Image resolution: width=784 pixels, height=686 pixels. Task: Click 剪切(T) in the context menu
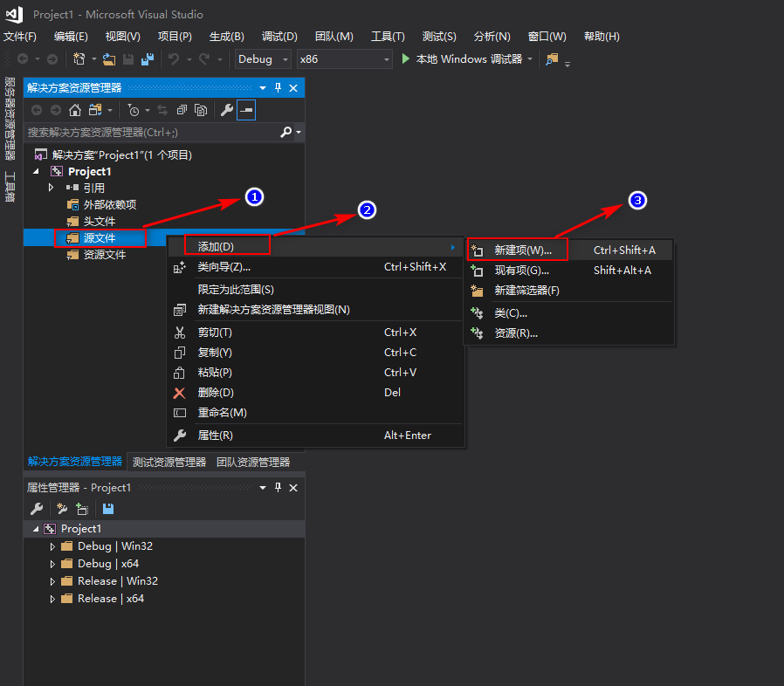coord(313,333)
